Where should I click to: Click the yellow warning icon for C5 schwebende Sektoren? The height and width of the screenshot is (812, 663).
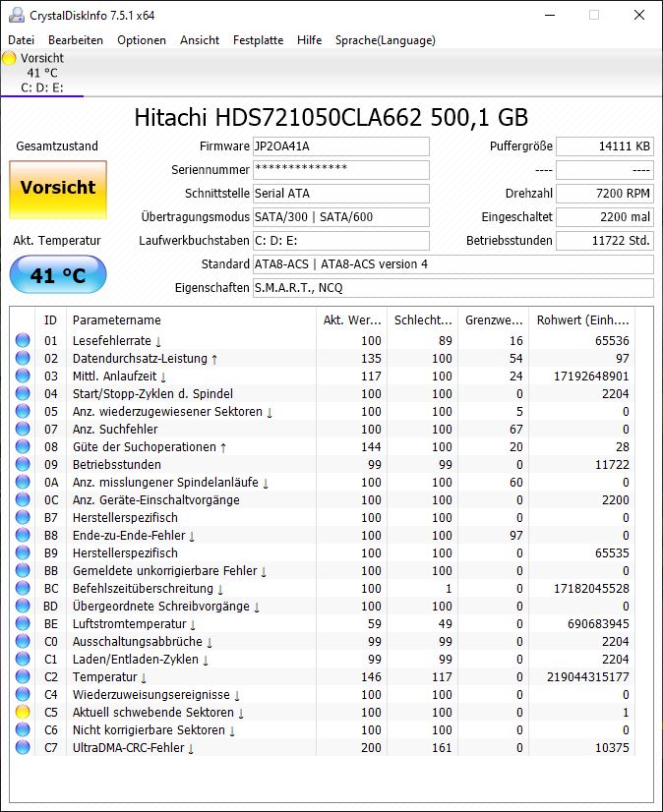coord(23,712)
